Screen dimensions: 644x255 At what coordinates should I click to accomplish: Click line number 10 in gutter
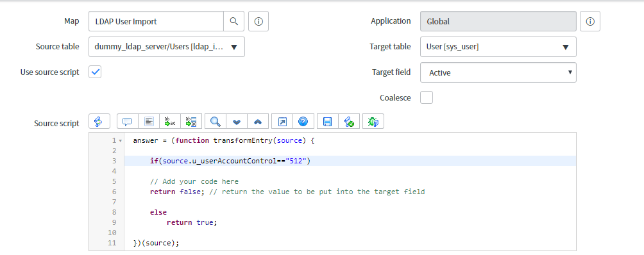click(112, 233)
